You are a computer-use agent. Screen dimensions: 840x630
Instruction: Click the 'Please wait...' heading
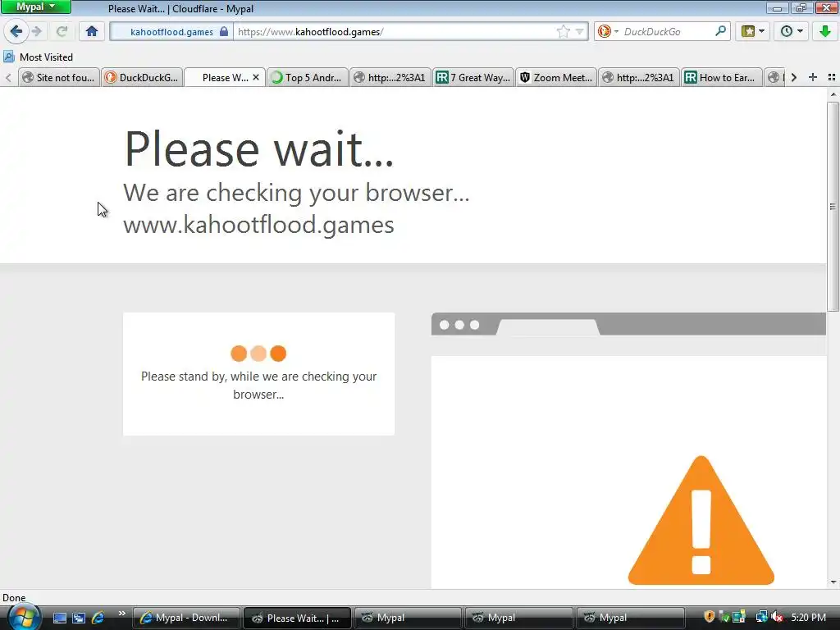coord(259,149)
